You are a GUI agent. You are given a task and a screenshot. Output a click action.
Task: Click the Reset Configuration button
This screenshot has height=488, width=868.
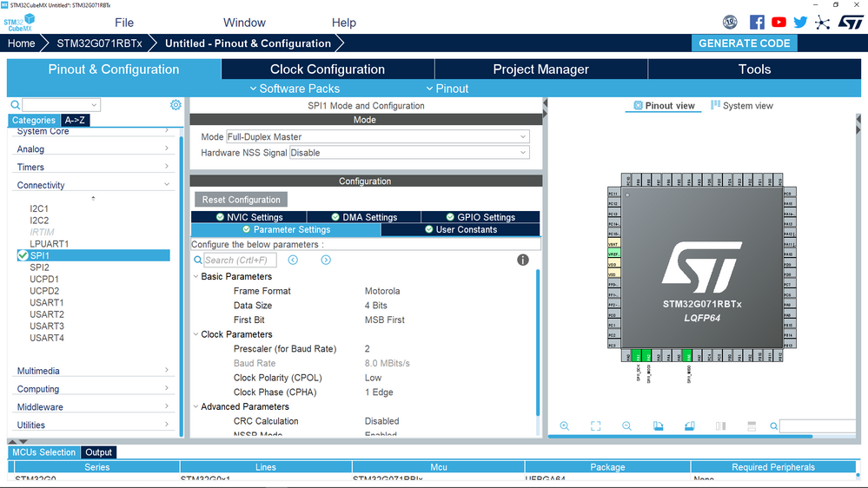coord(241,200)
